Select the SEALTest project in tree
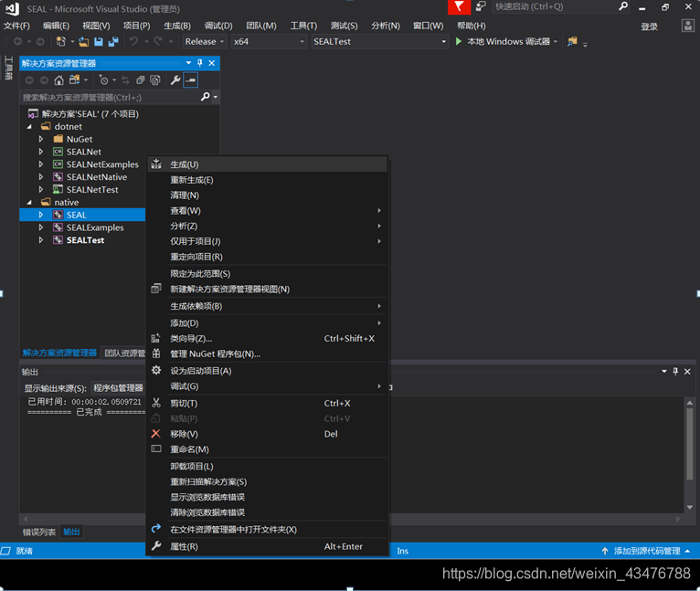This screenshot has width=700, height=591. 85,240
